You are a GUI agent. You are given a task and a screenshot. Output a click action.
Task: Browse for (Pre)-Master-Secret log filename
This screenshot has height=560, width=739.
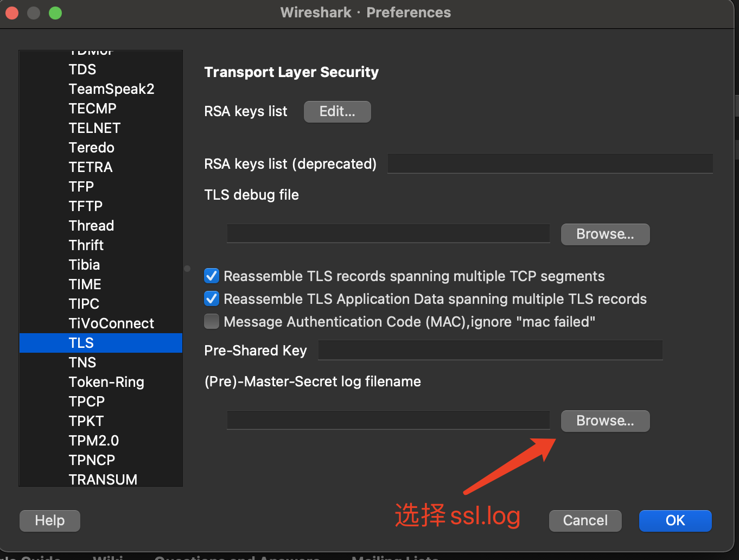click(605, 421)
